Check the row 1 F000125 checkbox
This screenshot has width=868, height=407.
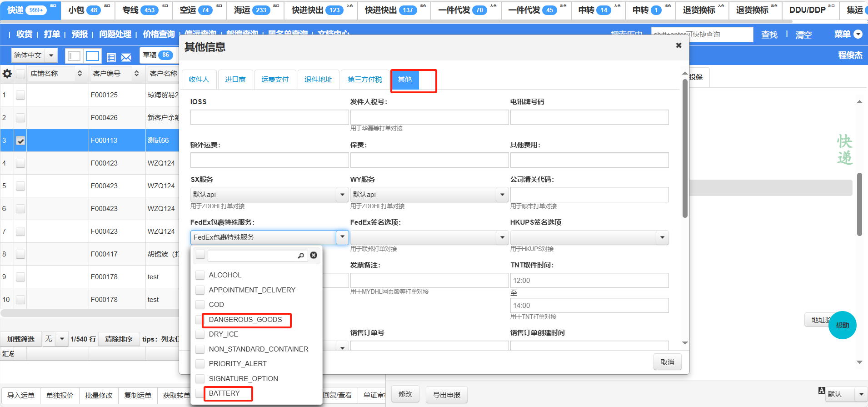pos(20,95)
